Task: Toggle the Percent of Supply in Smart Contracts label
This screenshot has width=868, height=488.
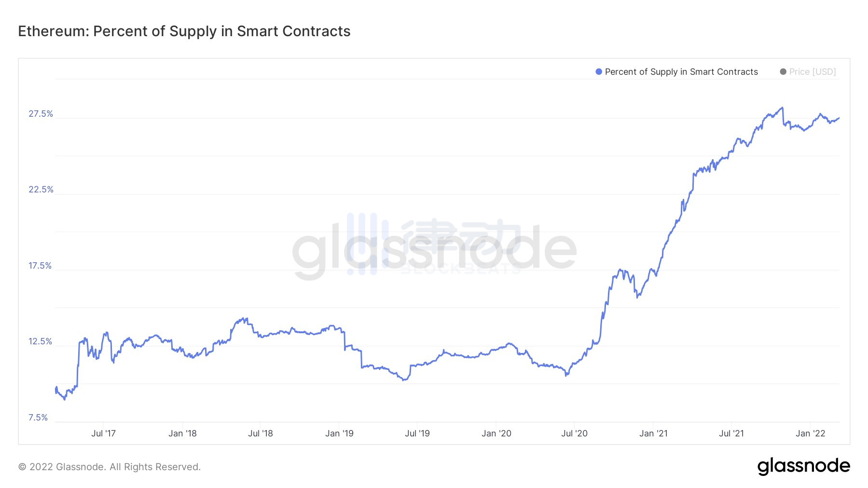Action: [x=681, y=72]
